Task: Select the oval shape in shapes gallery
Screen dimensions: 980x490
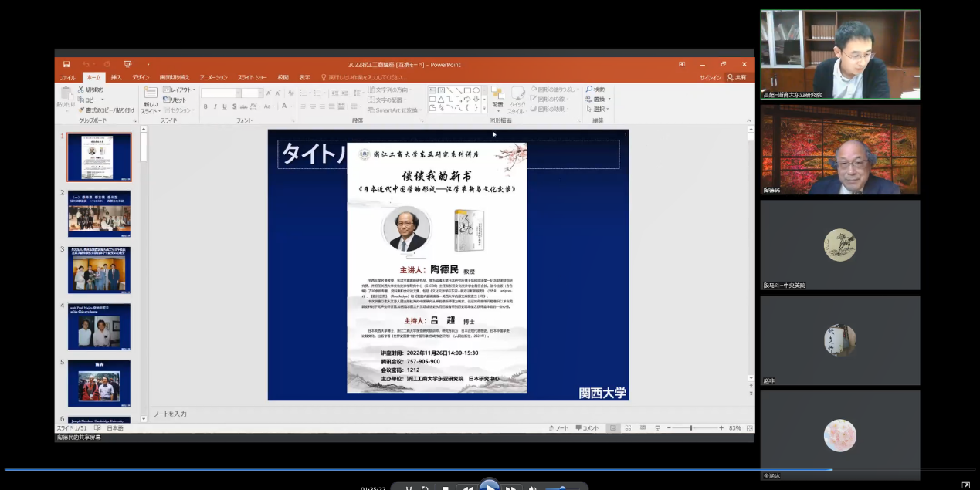Action: [476, 90]
